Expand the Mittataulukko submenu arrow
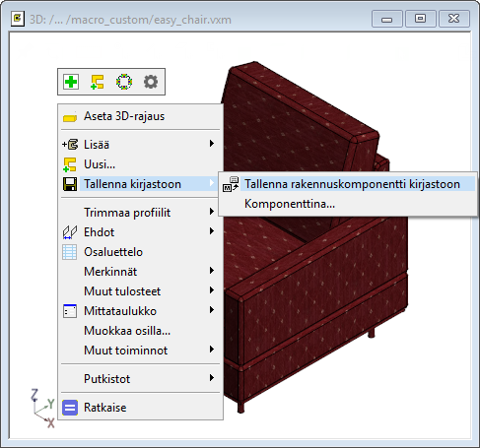Screen dimensions: 480x448 [x=212, y=310]
